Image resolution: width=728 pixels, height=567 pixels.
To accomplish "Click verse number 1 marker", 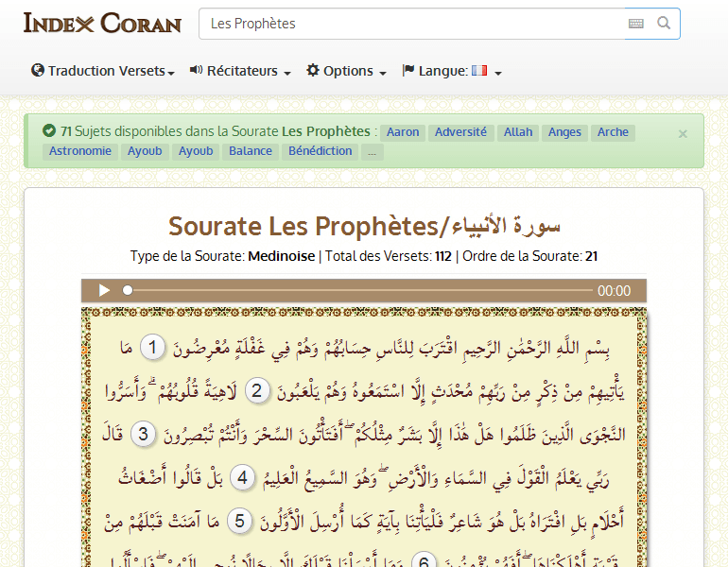I will pyautogui.click(x=153, y=348).
